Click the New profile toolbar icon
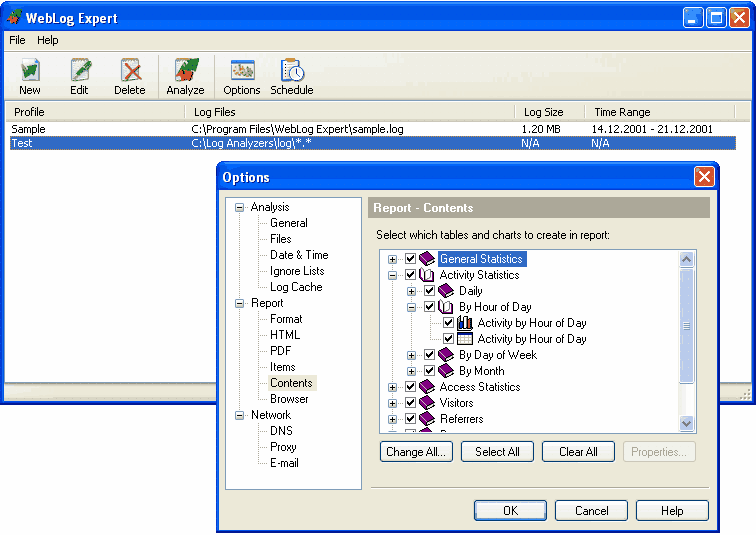Viewport: 756px width, 535px height. 30,70
